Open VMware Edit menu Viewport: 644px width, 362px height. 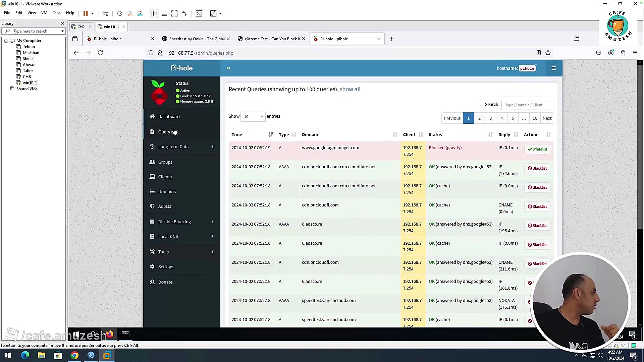coord(19,13)
